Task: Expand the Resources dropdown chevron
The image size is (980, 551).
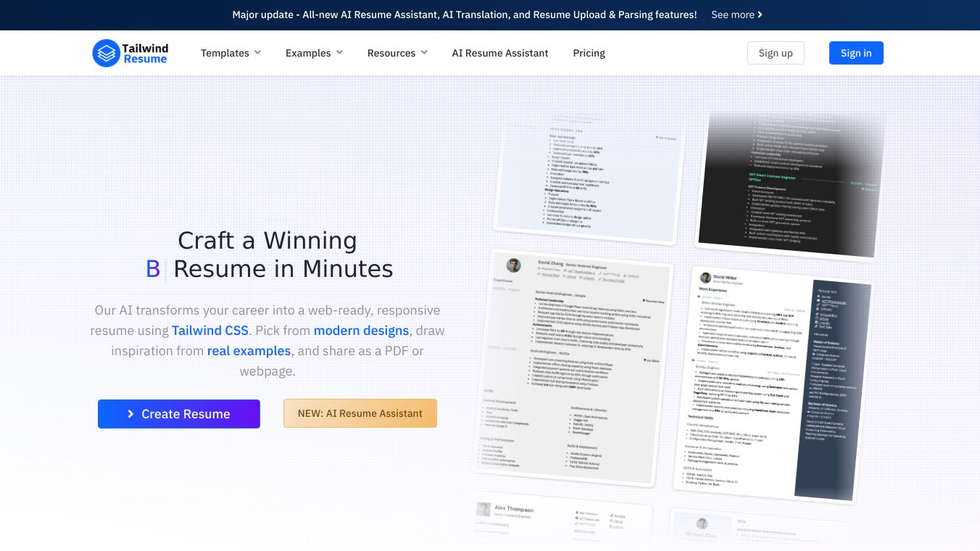Action: click(424, 52)
